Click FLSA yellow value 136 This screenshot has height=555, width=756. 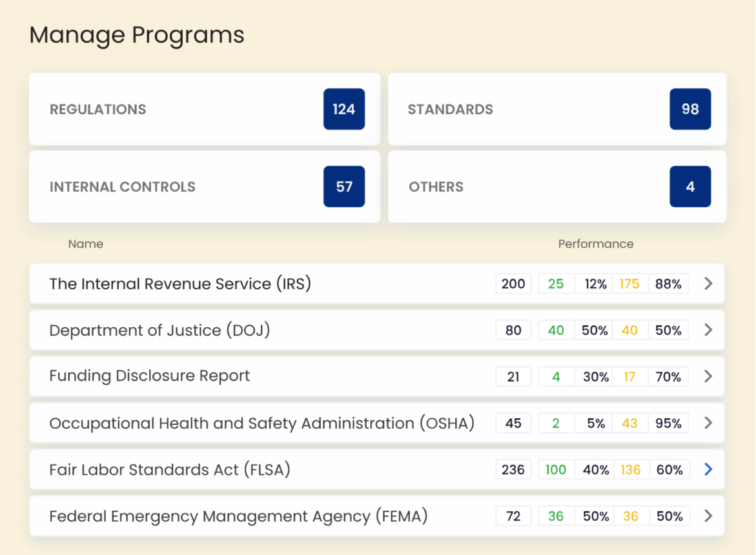[631, 469]
